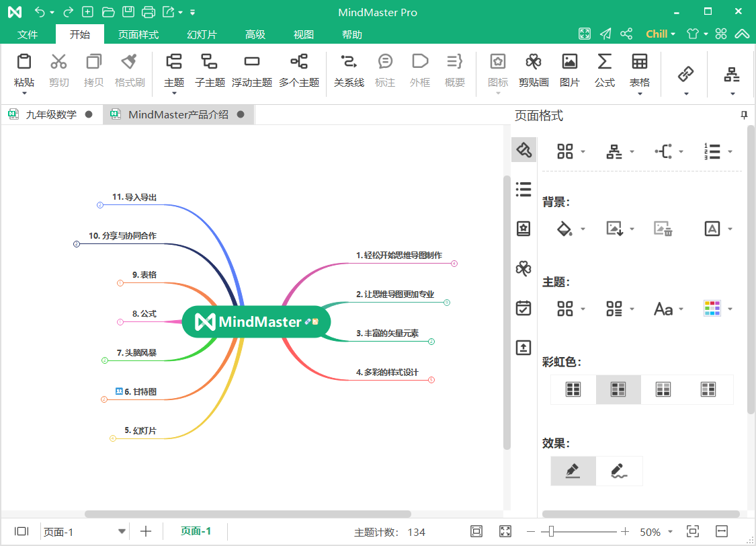
Task: Select the third rainbow color option
Action: [663, 389]
